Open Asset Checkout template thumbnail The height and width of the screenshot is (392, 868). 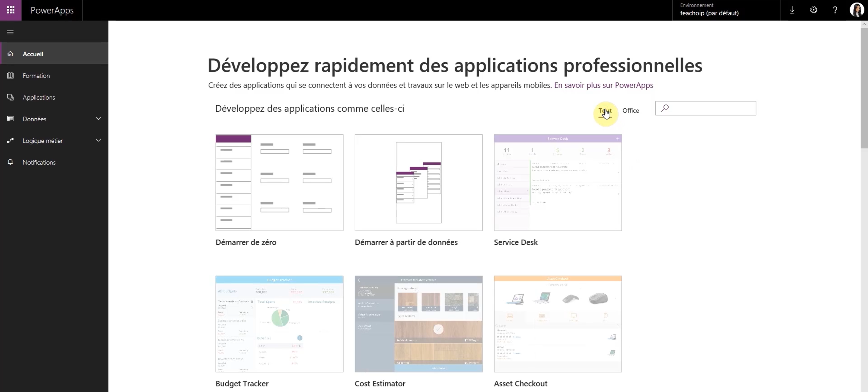click(x=558, y=324)
